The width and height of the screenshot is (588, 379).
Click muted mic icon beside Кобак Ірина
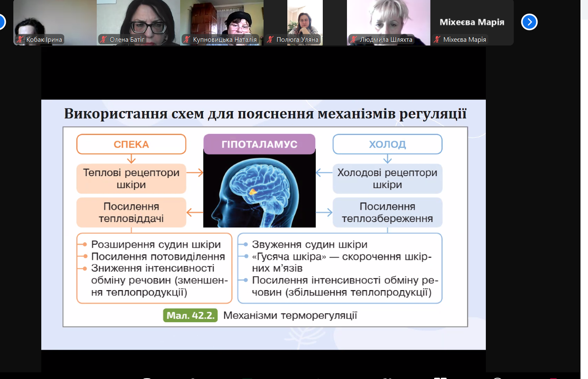(20, 40)
